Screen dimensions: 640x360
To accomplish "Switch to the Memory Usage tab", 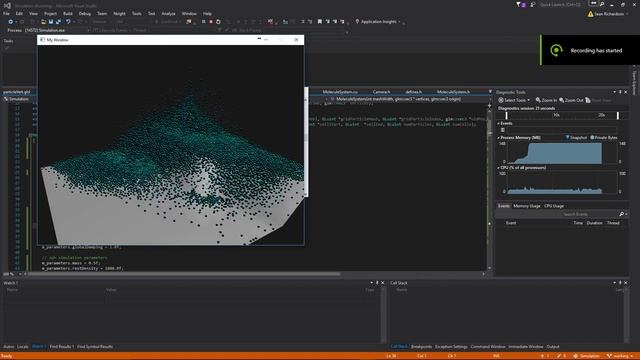I will tap(527, 206).
